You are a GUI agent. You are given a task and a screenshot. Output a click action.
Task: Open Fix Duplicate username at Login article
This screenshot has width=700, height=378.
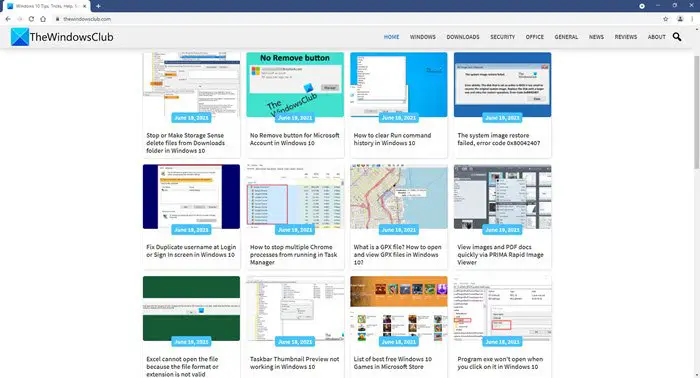click(191, 251)
